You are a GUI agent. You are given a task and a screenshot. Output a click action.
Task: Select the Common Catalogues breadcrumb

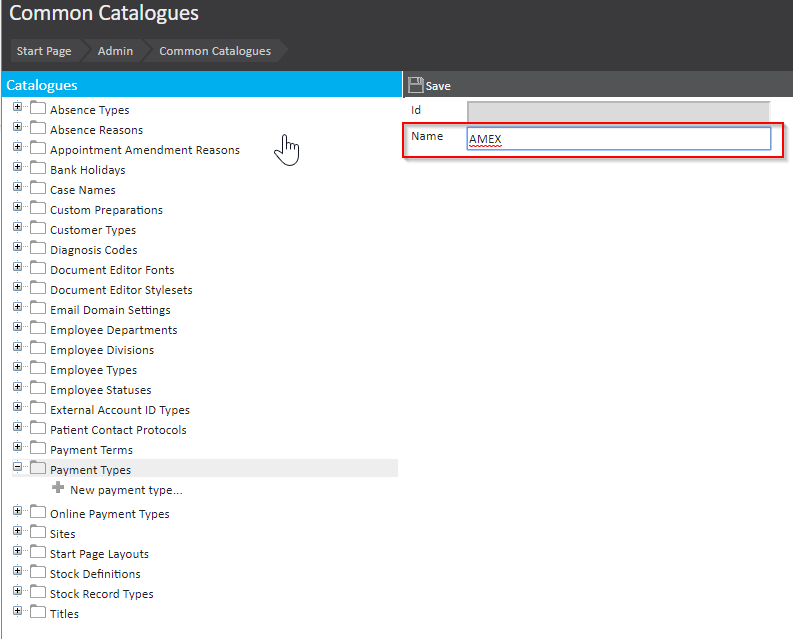pyautogui.click(x=214, y=51)
